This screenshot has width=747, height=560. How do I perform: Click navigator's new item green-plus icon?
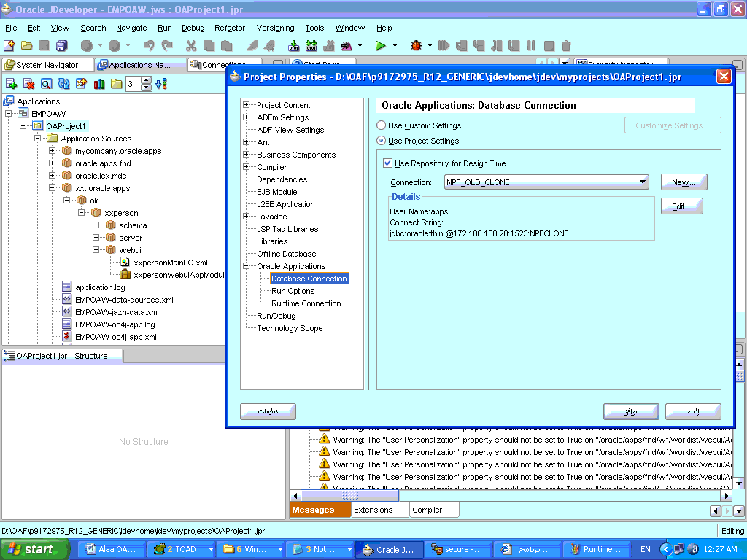pos(11,85)
